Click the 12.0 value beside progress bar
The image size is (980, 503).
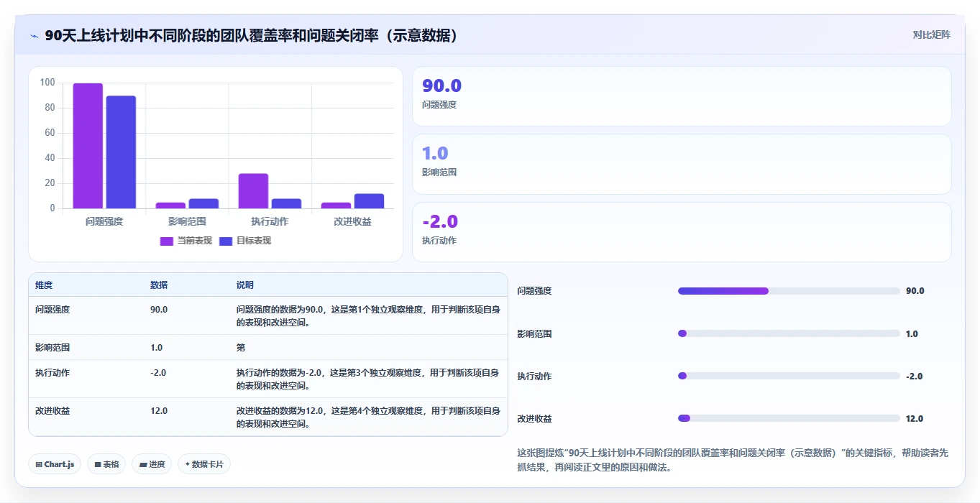click(915, 418)
